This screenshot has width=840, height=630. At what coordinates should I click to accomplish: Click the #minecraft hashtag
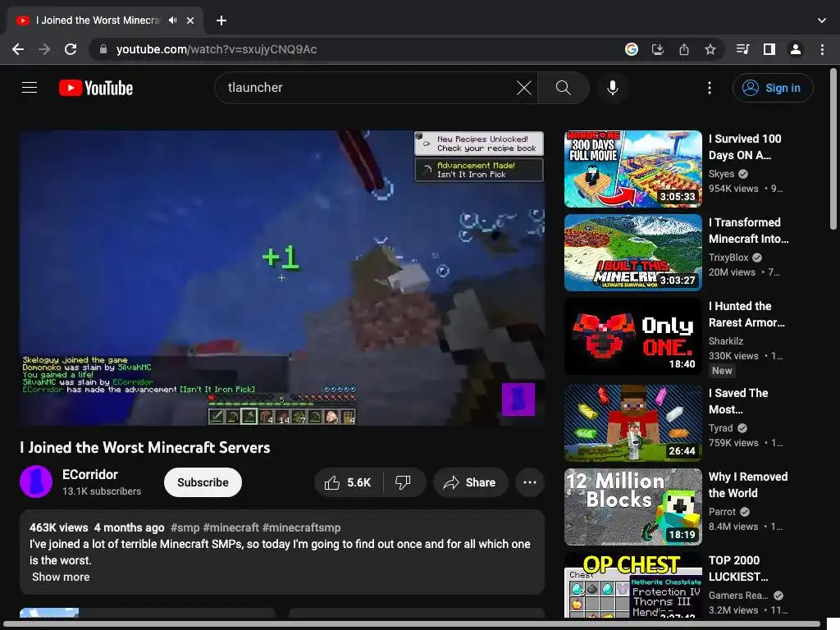point(231,527)
